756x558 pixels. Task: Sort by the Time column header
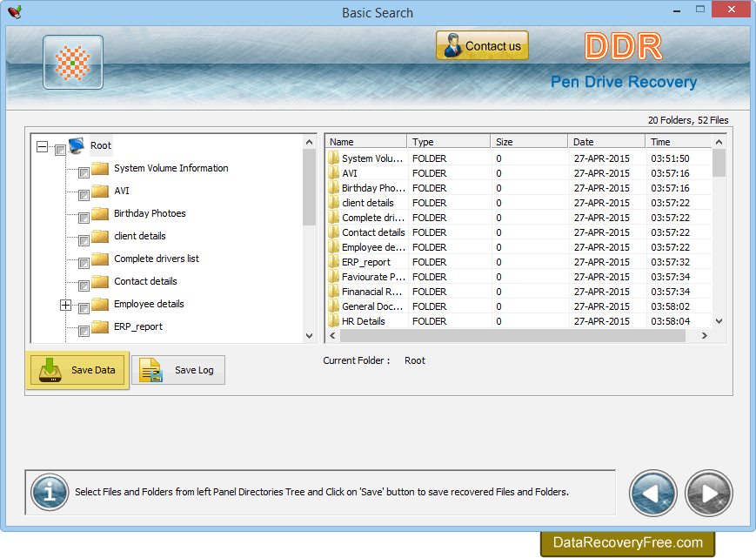click(x=679, y=142)
